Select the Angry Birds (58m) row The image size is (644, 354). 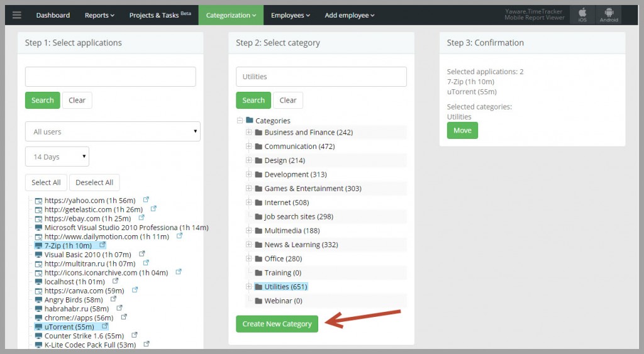tap(74, 300)
